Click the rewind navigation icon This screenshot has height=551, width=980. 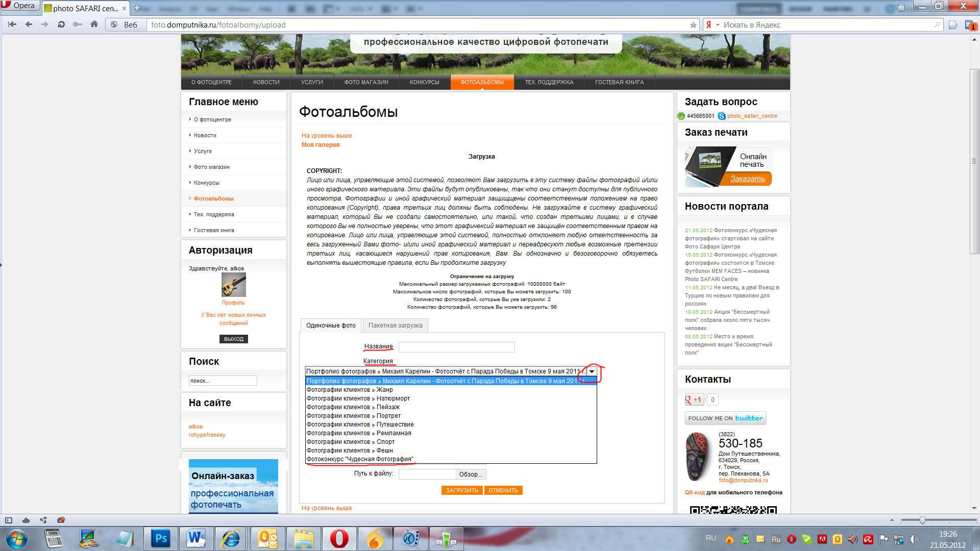tap(12, 24)
